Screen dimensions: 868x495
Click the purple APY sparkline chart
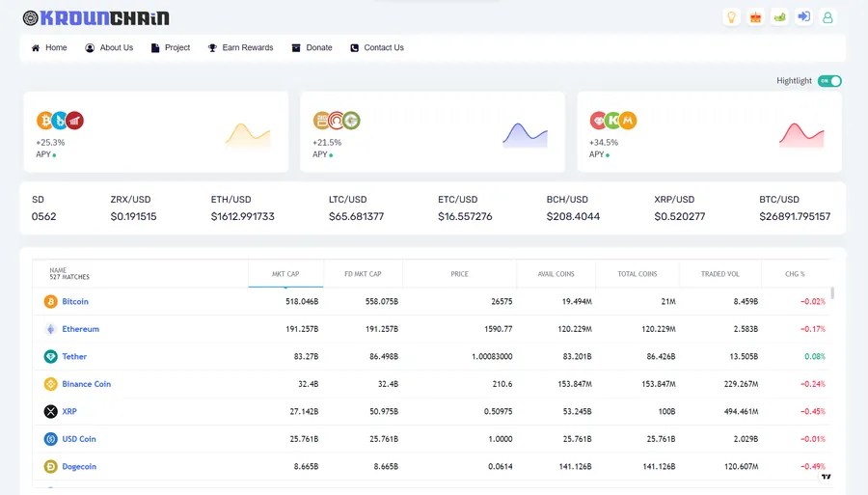tap(525, 135)
